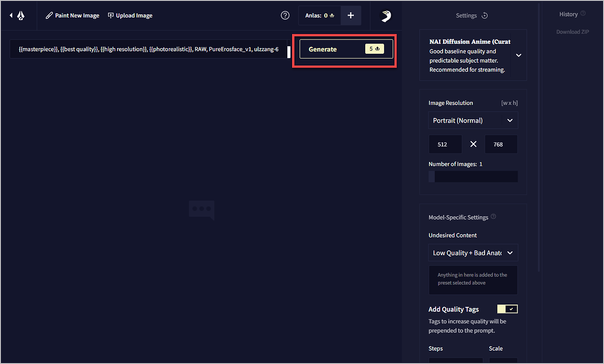Click the 512 width input field
The height and width of the screenshot is (364, 604).
click(x=445, y=144)
